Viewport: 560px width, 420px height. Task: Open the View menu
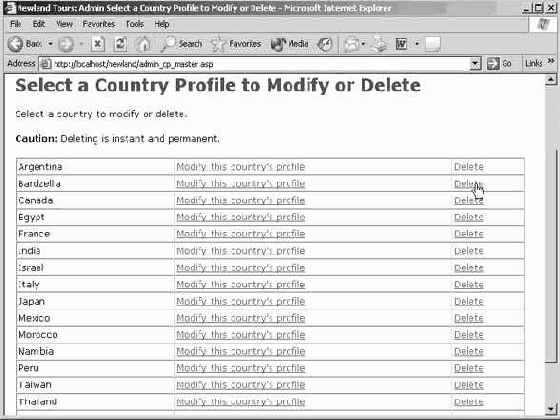point(64,24)
